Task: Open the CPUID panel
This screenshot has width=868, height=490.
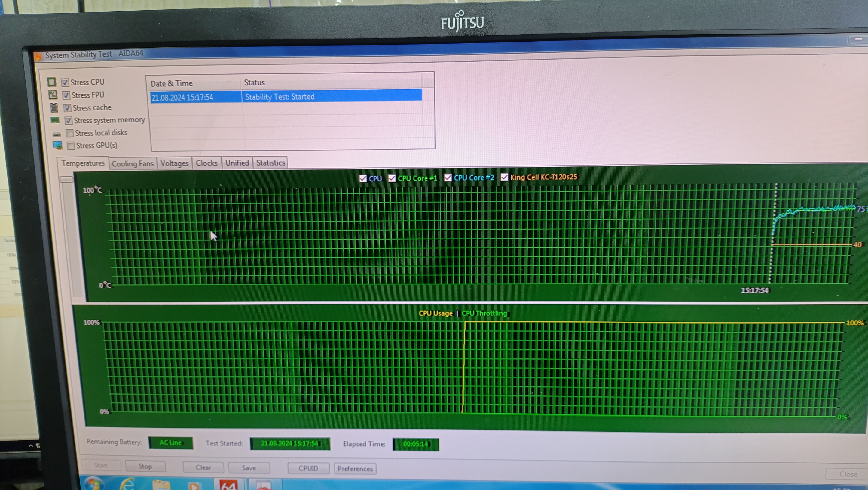Action: tap(308, 468)
